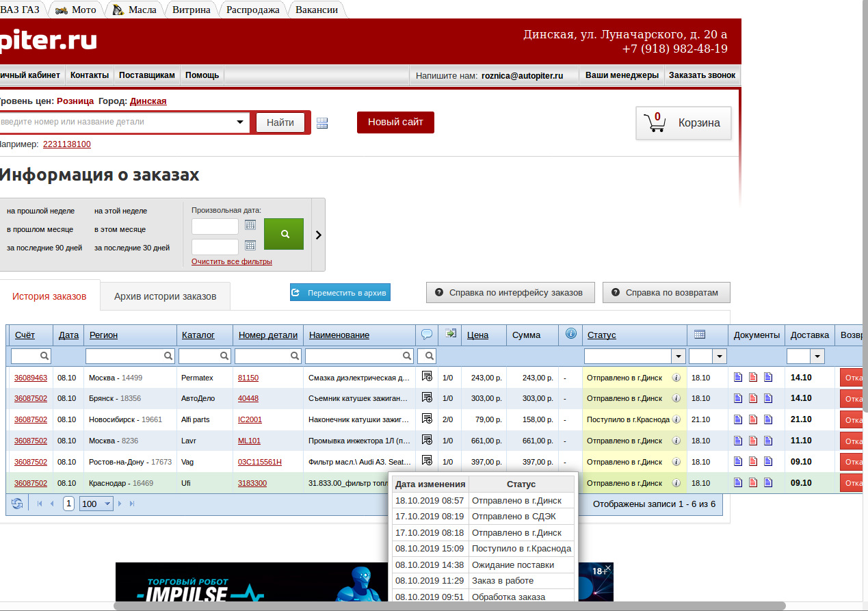
Task: Click the blue info column header icon
Action: tap(571, 334)
